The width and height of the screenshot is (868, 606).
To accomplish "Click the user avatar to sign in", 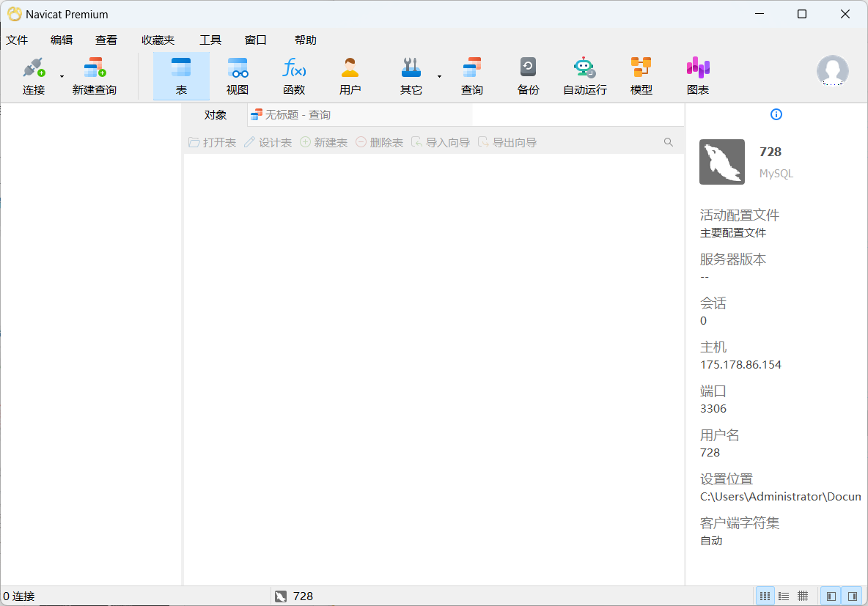I will [832, 71].
